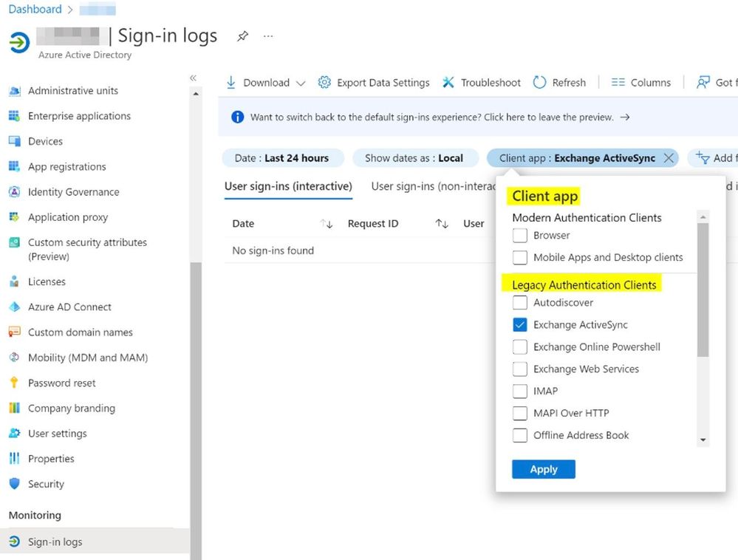Click the Devices icon in sidebar

pyautogui.click(x=15, y=141)
